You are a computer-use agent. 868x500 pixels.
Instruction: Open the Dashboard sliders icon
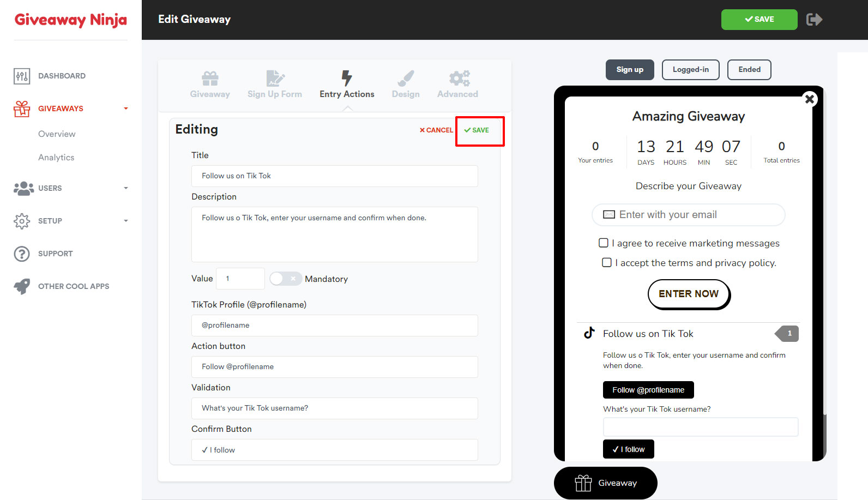(x=22, y=76)
